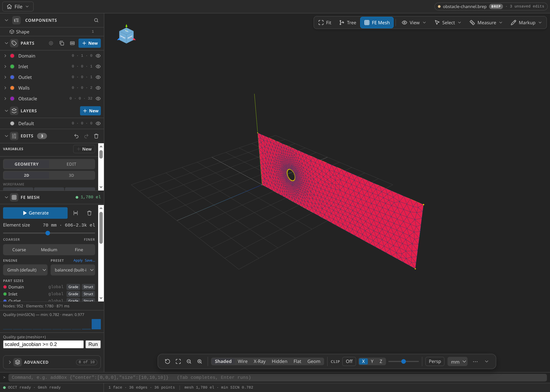This screenshot has width=550, height=392.
Task: Click the Element size slider handle
Action: pos(48,233)
